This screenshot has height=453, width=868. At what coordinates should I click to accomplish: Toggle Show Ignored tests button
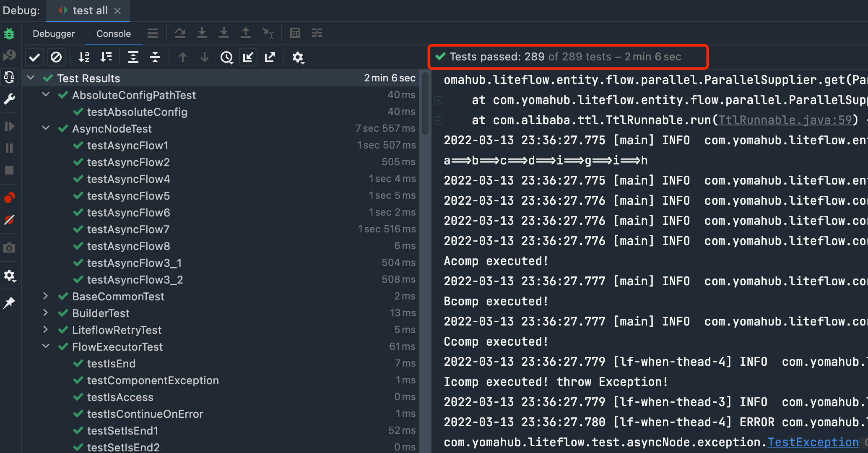pos(56,57)
